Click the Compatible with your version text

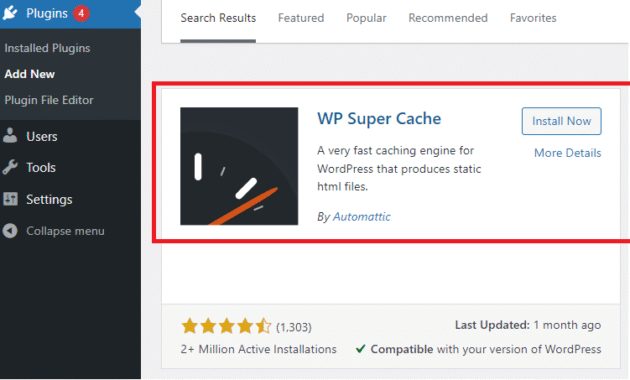click(x=478, y=349)
